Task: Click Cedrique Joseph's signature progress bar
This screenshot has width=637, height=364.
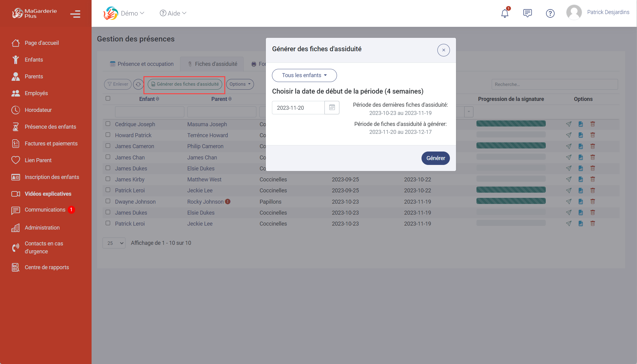Action: coord(511,124)
